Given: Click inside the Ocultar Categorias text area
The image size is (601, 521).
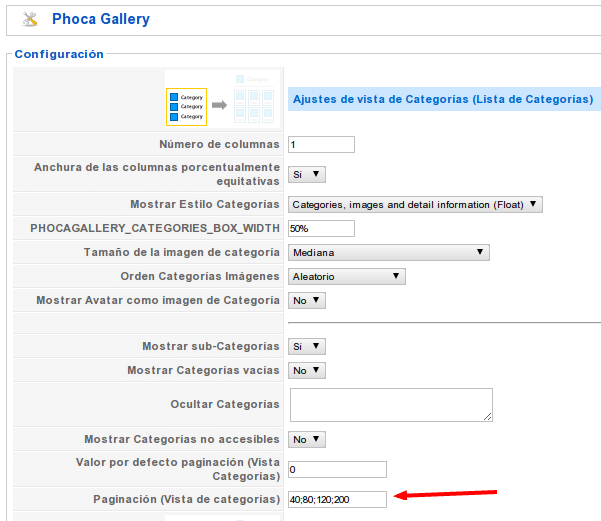Looking at the screenshot, I should (x=391, y=405).
